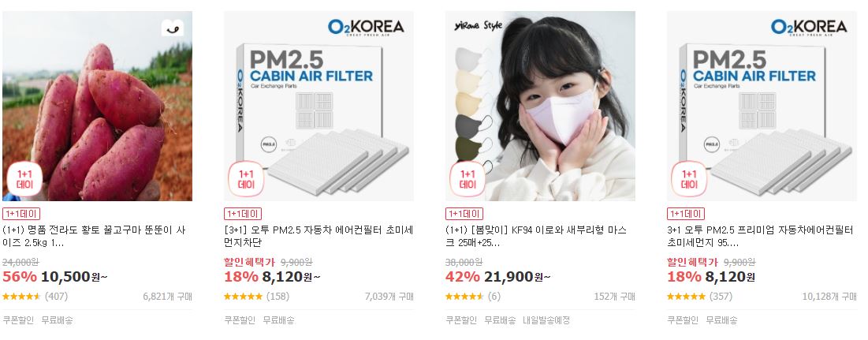Click 1+1 데이 circle badge on kids mask photo

[468, 179]
